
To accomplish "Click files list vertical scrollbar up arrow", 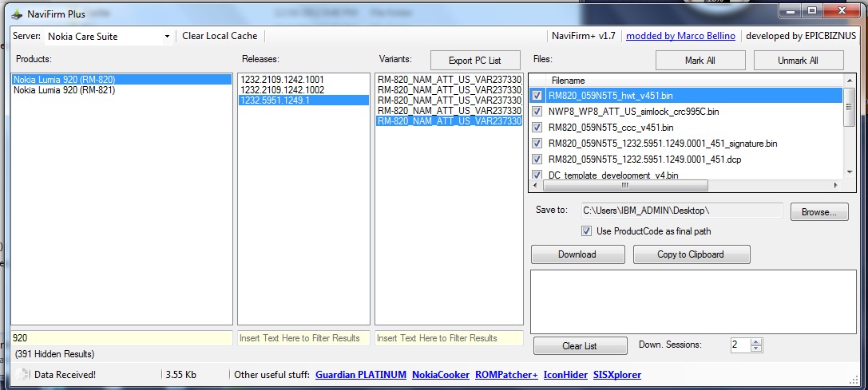I will 850,81.
